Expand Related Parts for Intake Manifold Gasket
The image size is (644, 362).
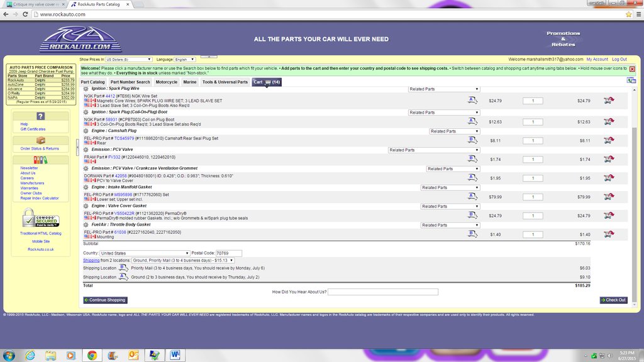click(450, 187)
